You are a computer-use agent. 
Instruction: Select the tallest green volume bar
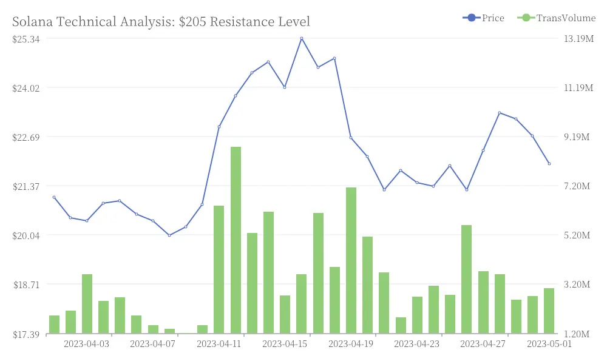236,240
